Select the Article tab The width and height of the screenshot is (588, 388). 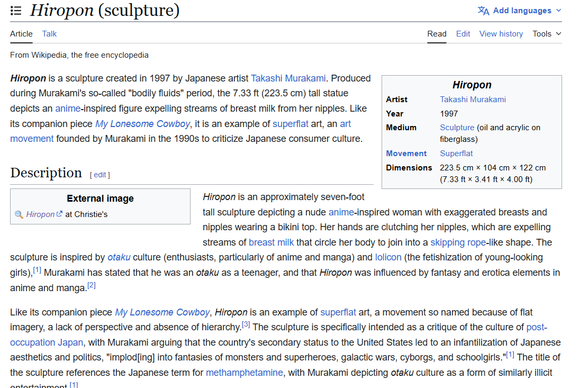(21, 34)
